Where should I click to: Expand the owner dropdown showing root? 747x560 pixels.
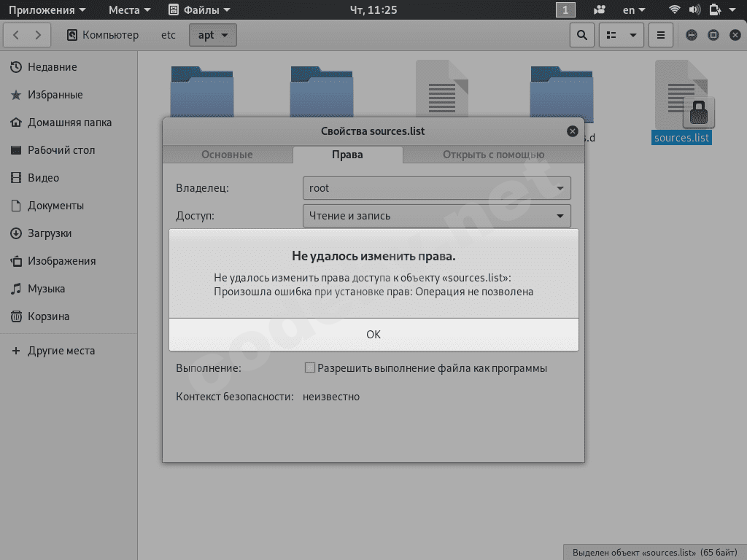(436, 188)
